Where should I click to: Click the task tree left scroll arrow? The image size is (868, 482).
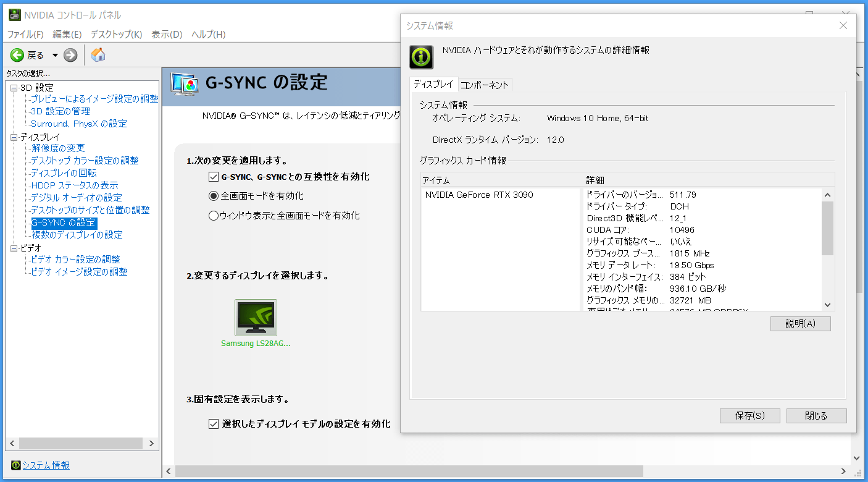(x=12, y=443)
